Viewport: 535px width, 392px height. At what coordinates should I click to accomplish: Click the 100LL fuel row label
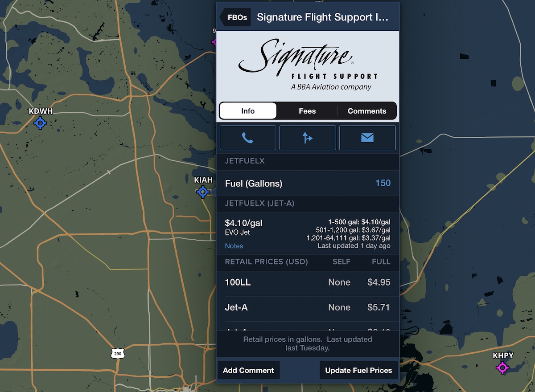(x=238, y=282)
